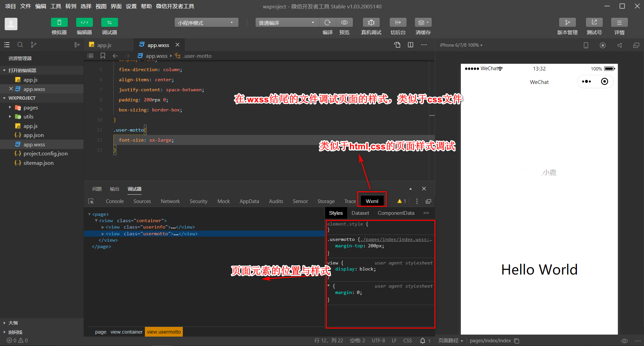
Task: Maximize debugger panel with up arrow
Action: [x=410, y=189]
